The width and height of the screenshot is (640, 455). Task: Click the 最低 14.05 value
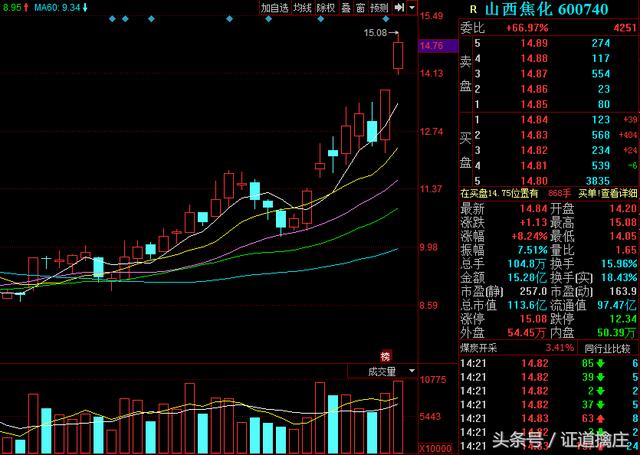623,236
